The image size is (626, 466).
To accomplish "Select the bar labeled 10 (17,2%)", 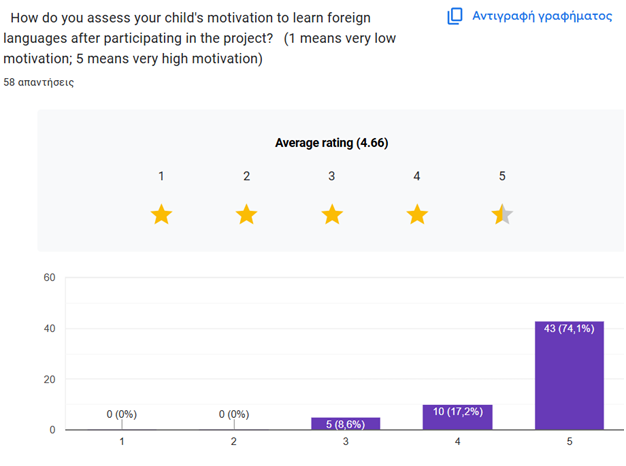I will 458,417.
